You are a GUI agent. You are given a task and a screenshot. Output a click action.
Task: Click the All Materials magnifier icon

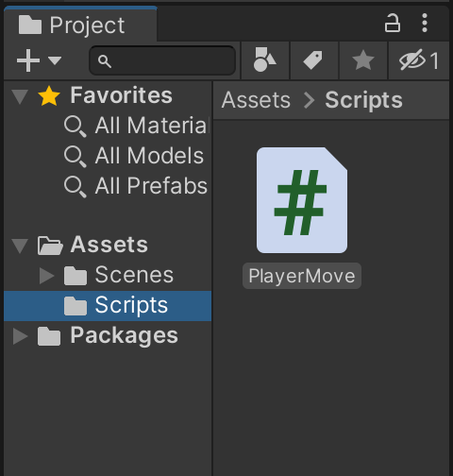pyautogui.click(x=75, y=127)
